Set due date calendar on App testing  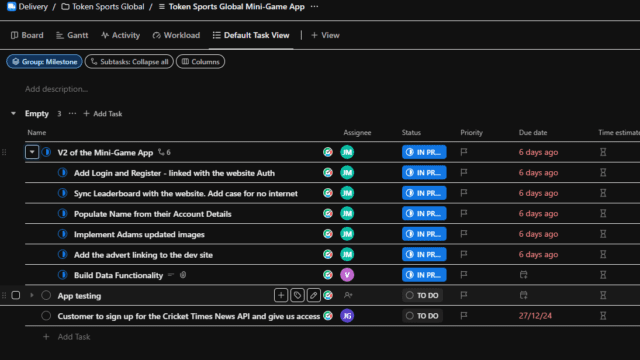(x=524, y=295)
